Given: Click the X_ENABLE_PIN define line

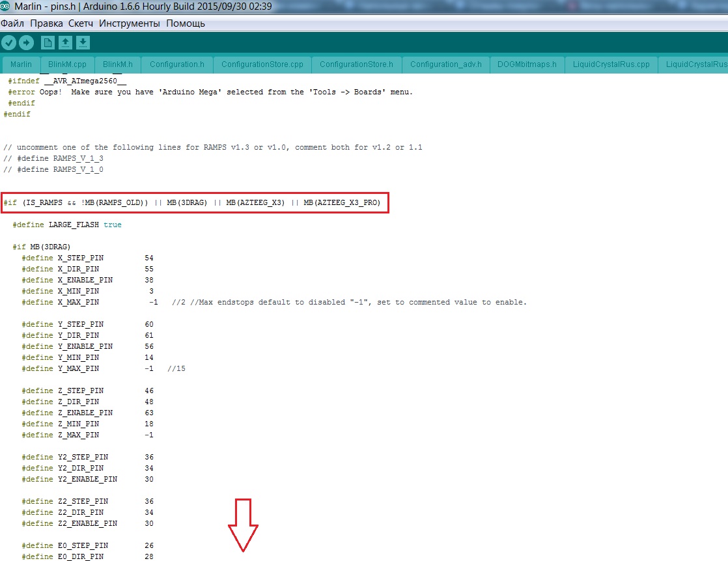Looking at the screenshot, I should coord(87,280).
